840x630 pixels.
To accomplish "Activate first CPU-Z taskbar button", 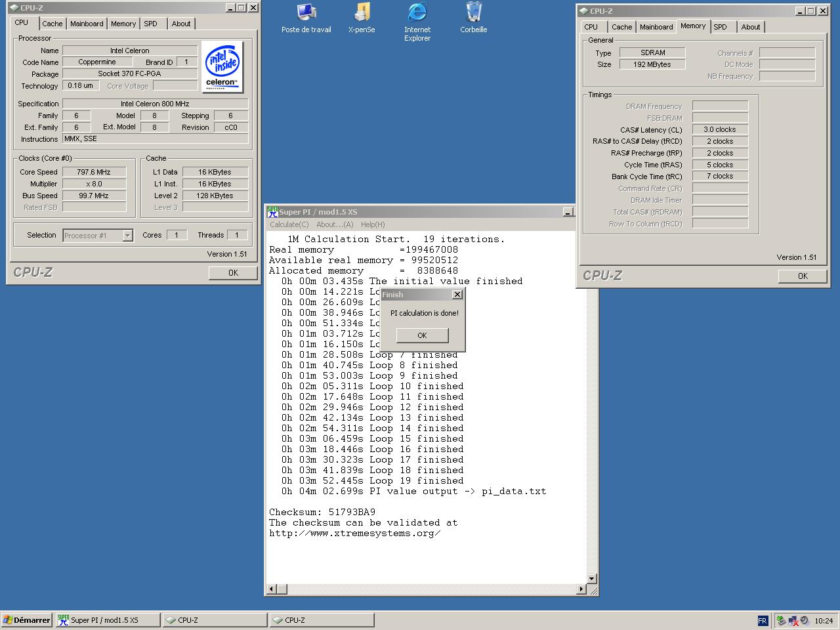I will coord(215,620).
